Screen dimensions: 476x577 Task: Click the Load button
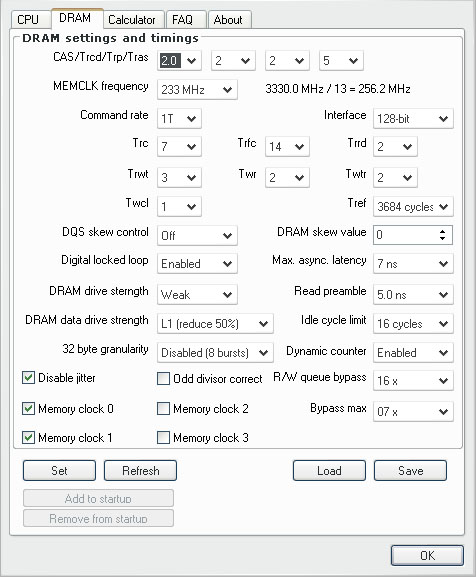(x=329, y=470)
